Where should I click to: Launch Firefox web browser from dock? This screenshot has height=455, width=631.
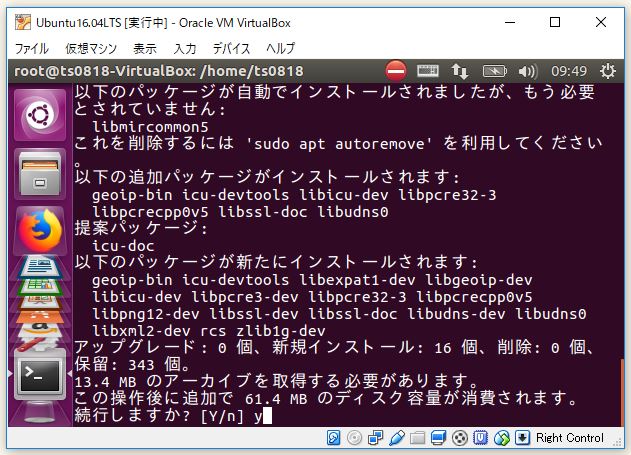(x=40, y=229)
